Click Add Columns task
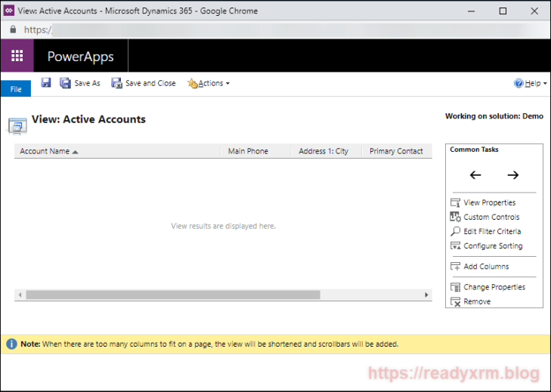 pyautogui.click(x=485, y=267)
